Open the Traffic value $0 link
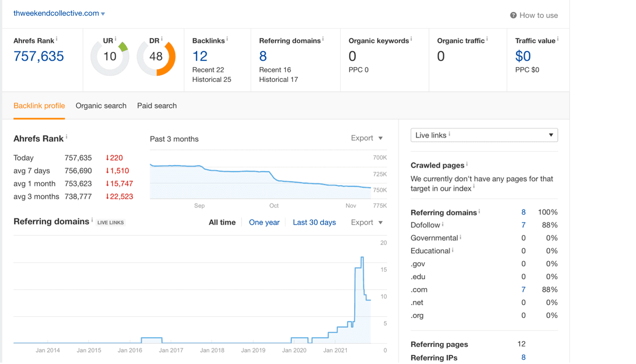 point(523,56)
